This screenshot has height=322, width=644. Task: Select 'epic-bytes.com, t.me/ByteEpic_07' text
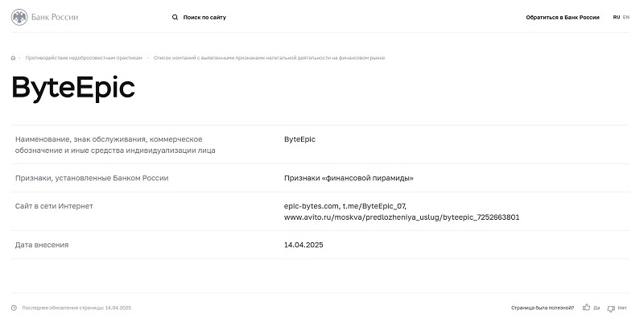tap(345, 206)
